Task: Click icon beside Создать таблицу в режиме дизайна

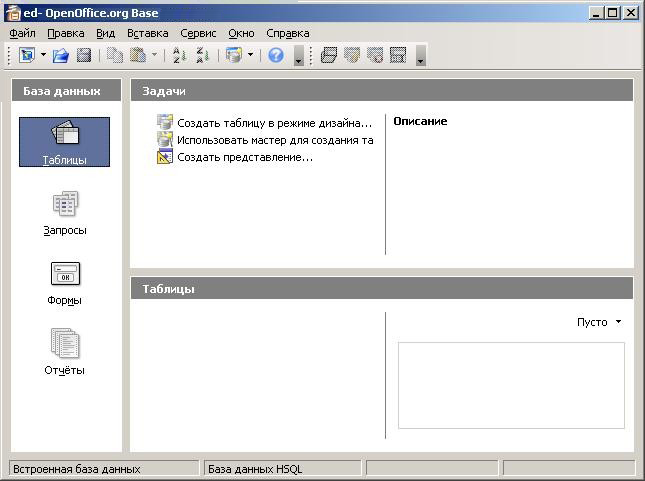Action: tap(165, 122)
